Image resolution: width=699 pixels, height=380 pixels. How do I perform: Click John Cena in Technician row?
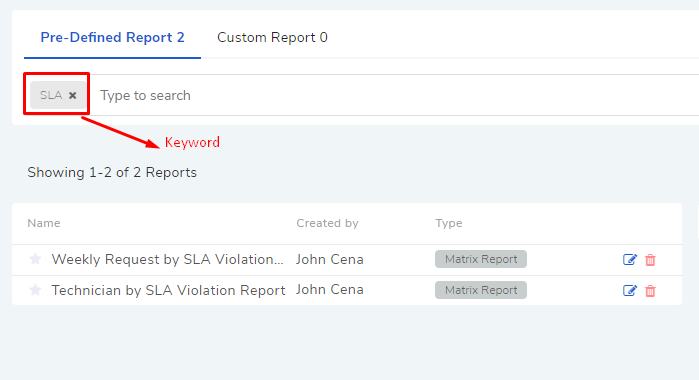tap(330, 289)
